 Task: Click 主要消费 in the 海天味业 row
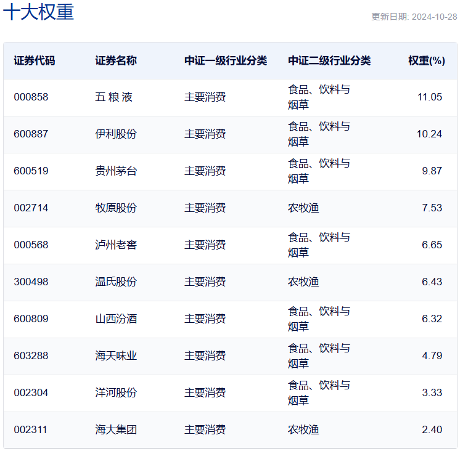click(205, 355)
